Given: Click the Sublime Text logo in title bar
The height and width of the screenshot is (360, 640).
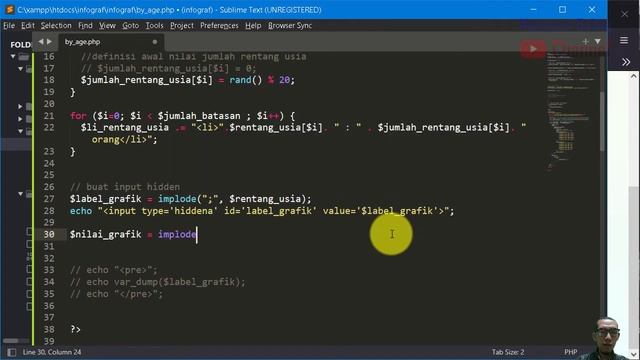Looking at the screenshot, I should coord(9,9).
